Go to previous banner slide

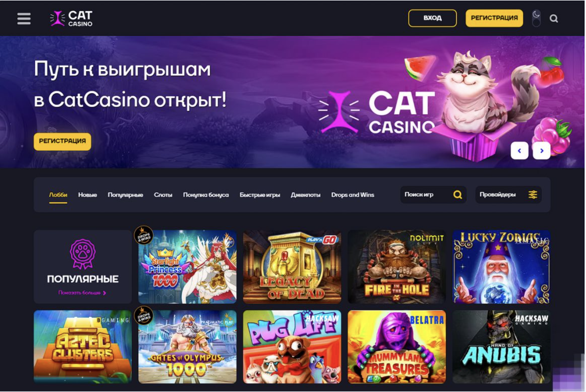click(519, 150)
